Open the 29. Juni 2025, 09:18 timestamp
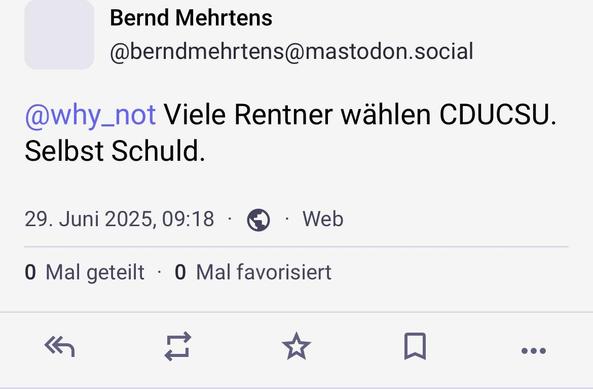The height and width of the screenshot is (389, 593). (120, 219)
